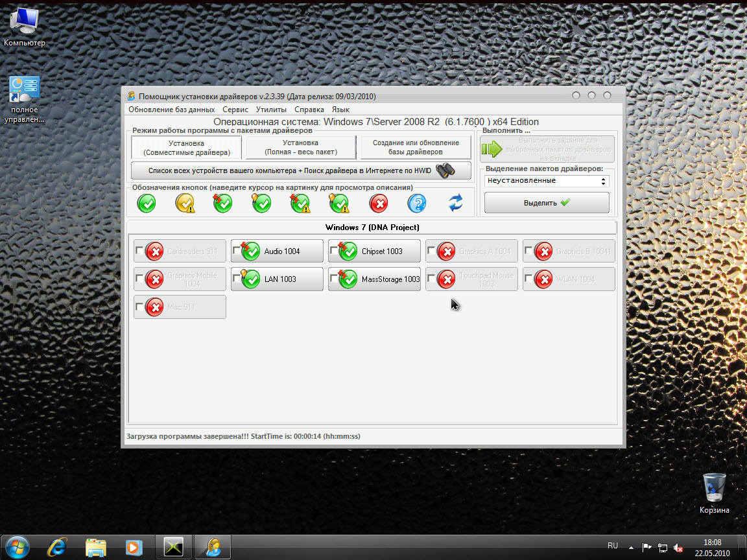Enable the Chipset 1003 checkbox
Image resolution: width=747 pixels, height=560 pixels.
(333, 251)
